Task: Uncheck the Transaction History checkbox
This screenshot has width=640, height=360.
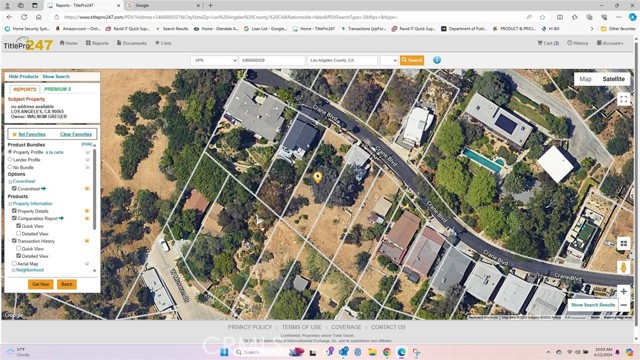Action: point(14,241)
